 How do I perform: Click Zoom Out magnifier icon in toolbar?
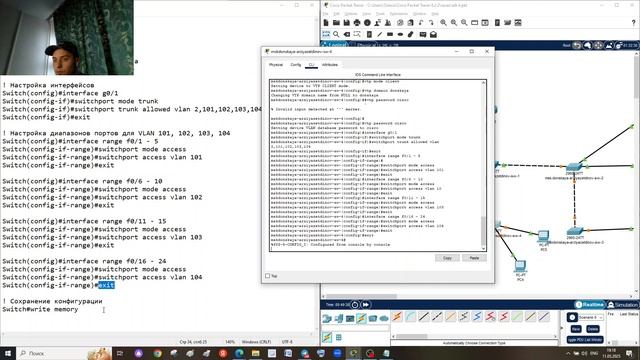tap(464, 23)
